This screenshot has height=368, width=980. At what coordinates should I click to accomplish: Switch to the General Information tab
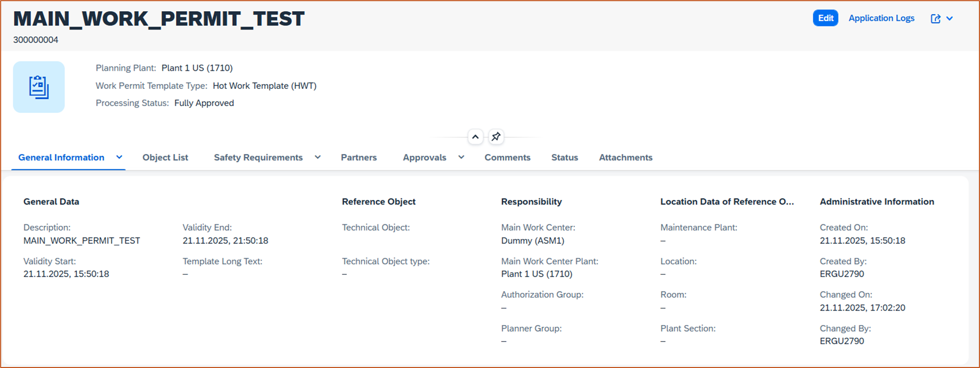pyautogui.click(x=61, y=157)
